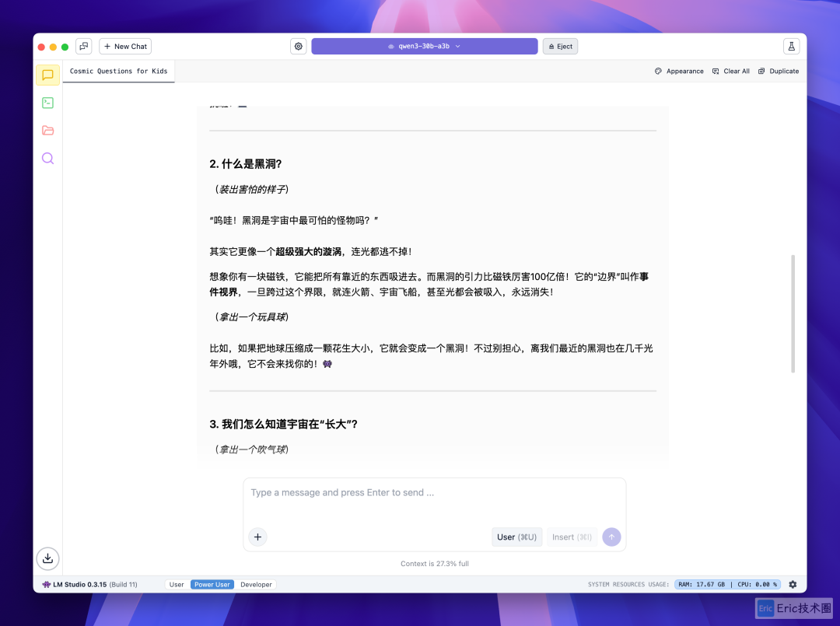Open the Chat sidebar icon
Screen dimensions: 840x626
click(47, 75)
